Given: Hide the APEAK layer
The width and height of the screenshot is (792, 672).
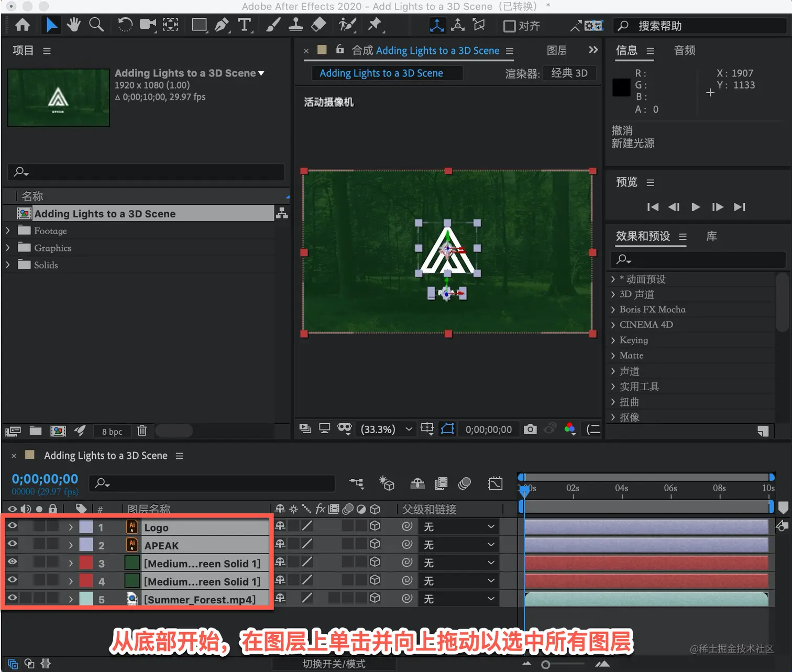Looking at the screenshot, I should [13, 544].
